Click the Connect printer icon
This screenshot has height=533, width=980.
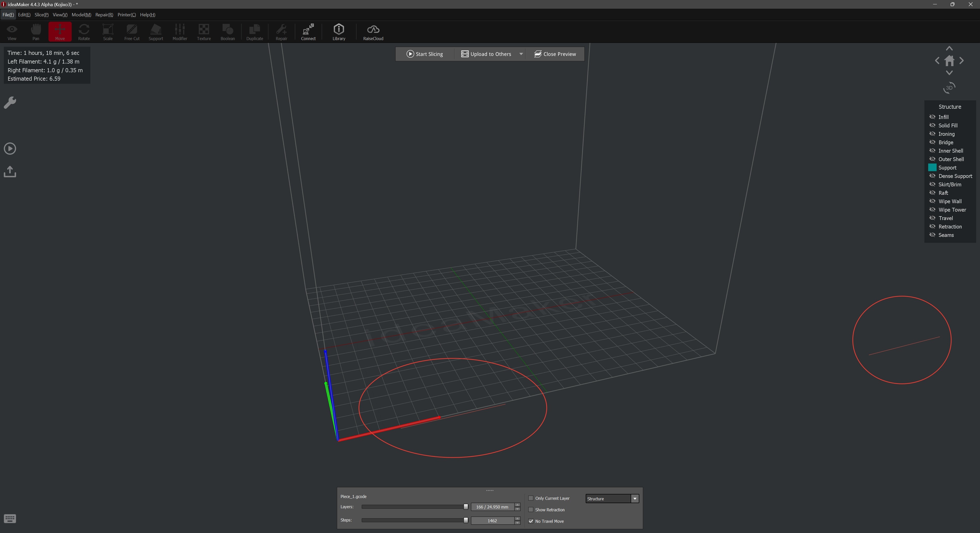tap(308, 32)
